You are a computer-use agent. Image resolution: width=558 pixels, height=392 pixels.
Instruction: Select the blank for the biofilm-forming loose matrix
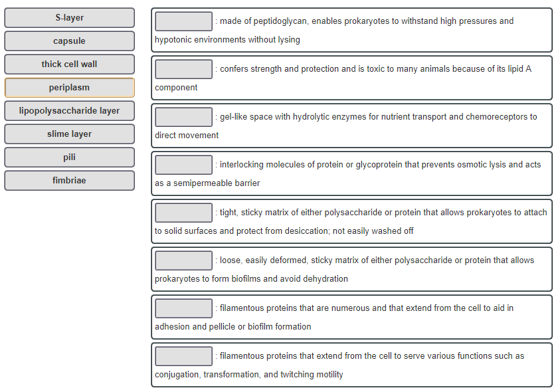(183, 260)
